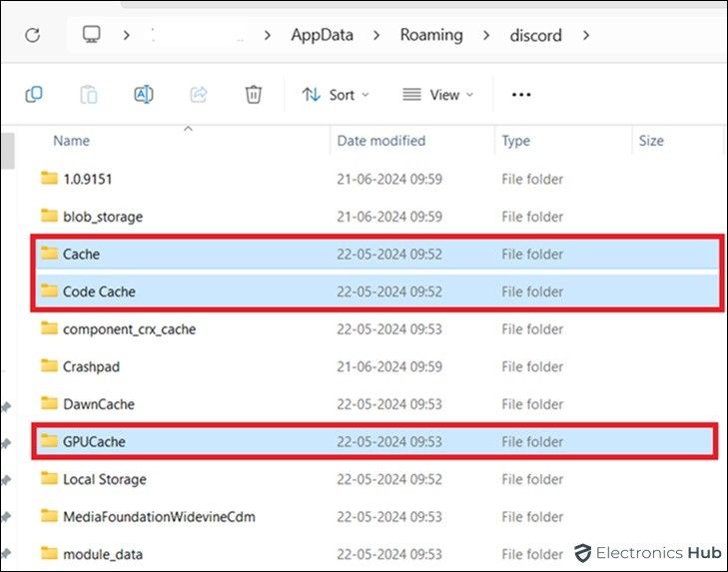Select the GPUCache folder
This screenshot has width=728, height=572.
pyautogui.click(x=94, y=441)
